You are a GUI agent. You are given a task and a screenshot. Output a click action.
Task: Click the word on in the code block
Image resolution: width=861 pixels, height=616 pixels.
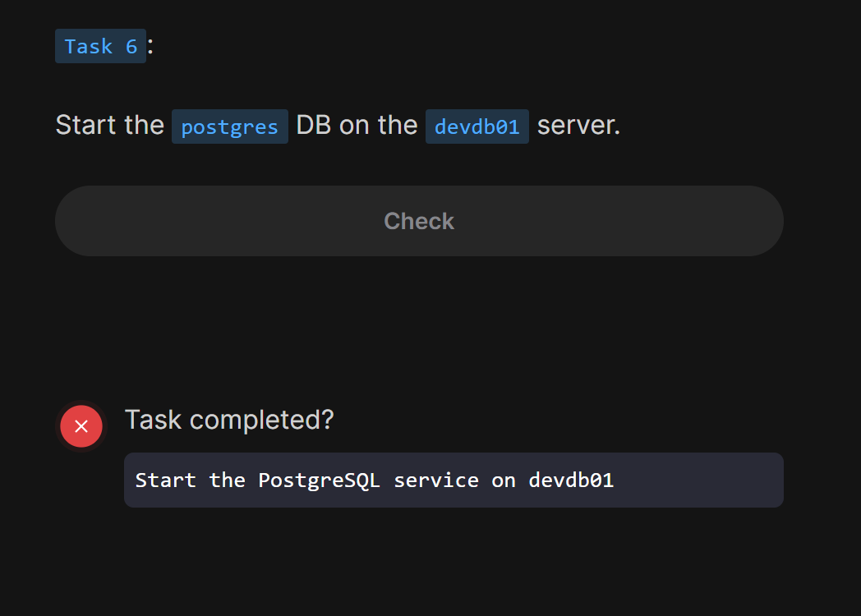point(504,480)
